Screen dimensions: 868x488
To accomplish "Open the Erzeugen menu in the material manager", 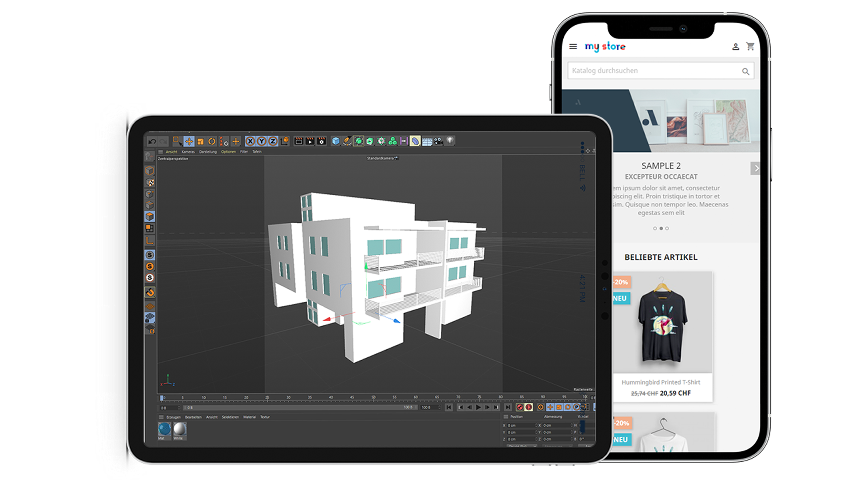I will tap(173, 417).
